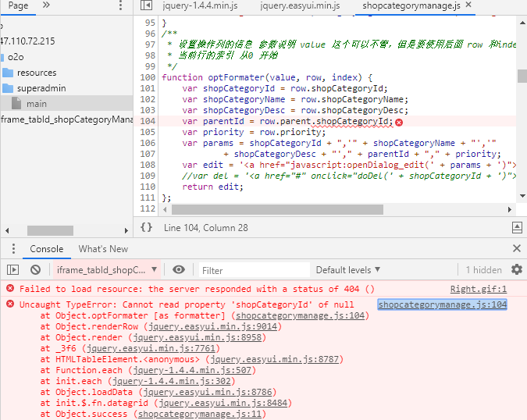The height and width of the screenshot is (420, 527).
Task: Click navigator scroll right arrow
Action: coord(126,230)
